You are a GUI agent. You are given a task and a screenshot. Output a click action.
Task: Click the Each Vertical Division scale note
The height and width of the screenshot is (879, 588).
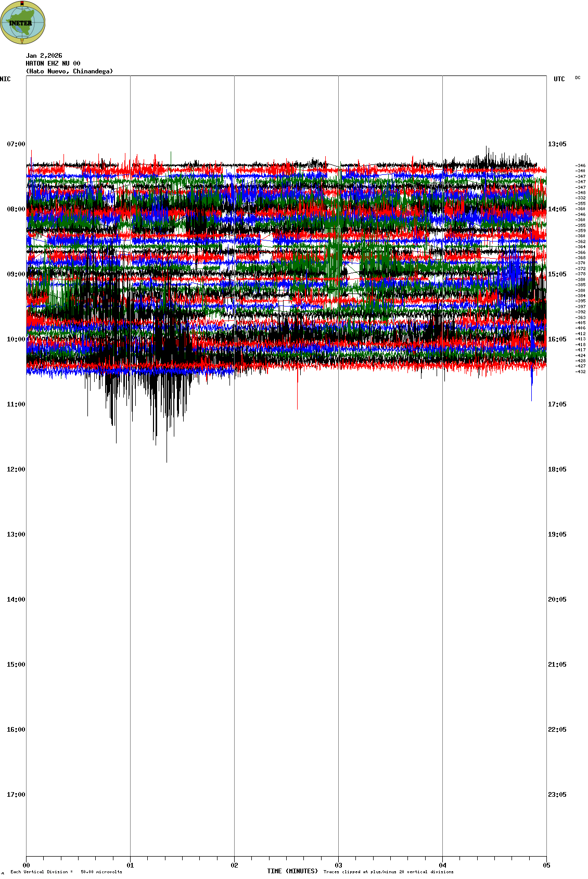tap(66, 872)
